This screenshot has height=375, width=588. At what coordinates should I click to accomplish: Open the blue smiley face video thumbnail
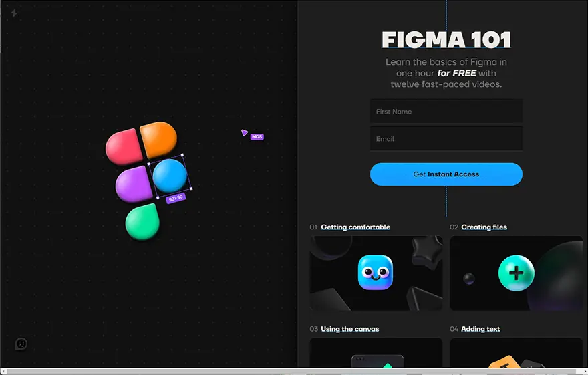(376, 273)
